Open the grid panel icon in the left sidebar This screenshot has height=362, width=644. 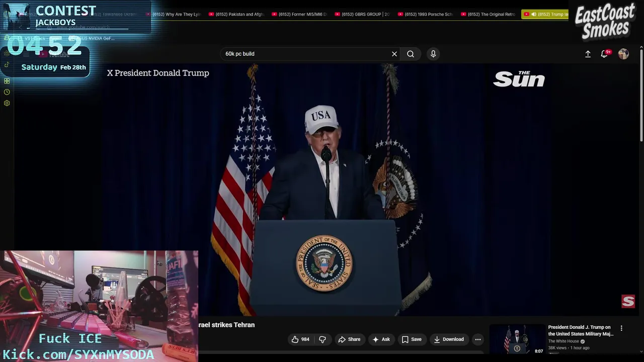point(7,81)
